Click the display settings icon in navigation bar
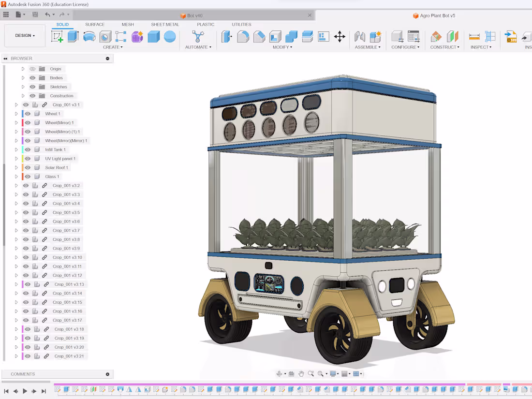Image resolution: width=532 pixels, height=399 pixels. pyautogui.click(x=332, y=373)
